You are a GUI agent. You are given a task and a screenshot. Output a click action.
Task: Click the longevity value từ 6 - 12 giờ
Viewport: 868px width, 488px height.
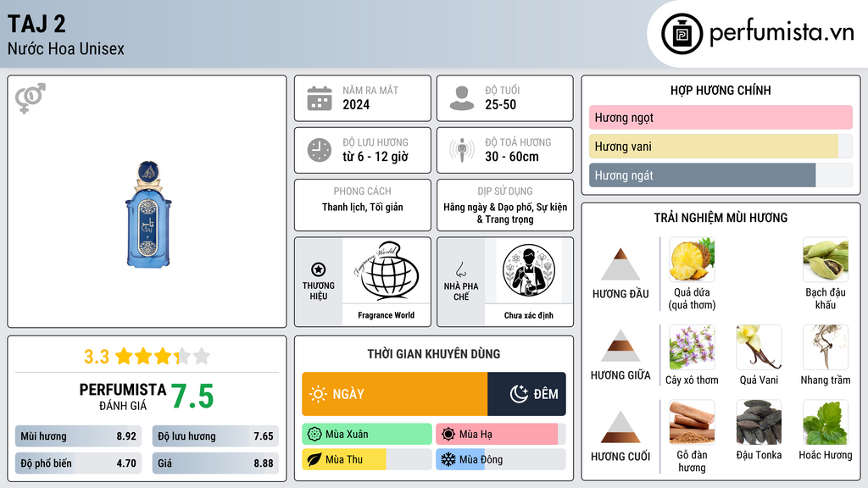pos(376,157)
